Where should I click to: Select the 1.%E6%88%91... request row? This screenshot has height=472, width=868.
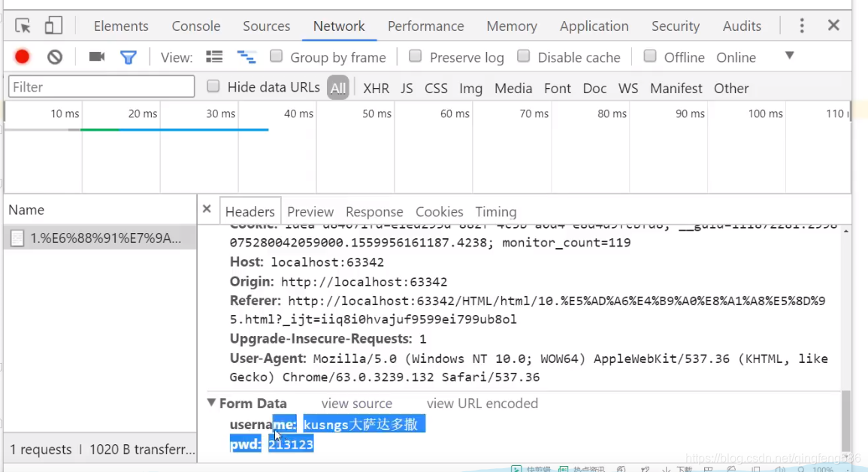[100, 238]
